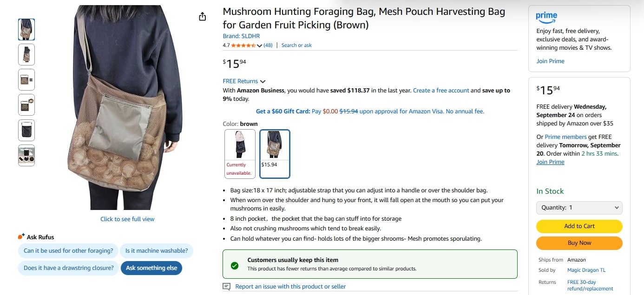Screen dimensions: 644x295
Task: Click the Ask Rufus sparkle icon
Action: coord(21,237)
